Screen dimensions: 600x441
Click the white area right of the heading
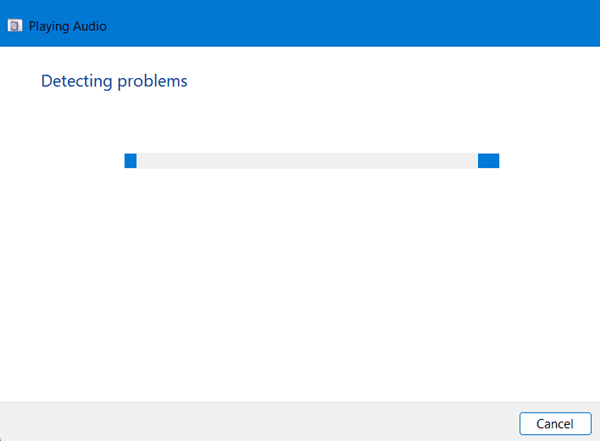pyautogui.click(x=400, y=81)
